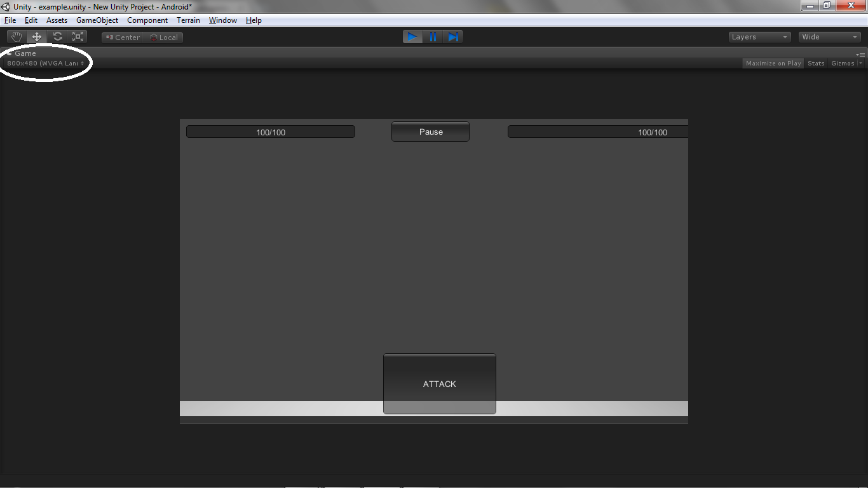This screenshot has width=868, height=488.
Task: Expand the Gizmos dropdown arrow
Action: (860, 63)
